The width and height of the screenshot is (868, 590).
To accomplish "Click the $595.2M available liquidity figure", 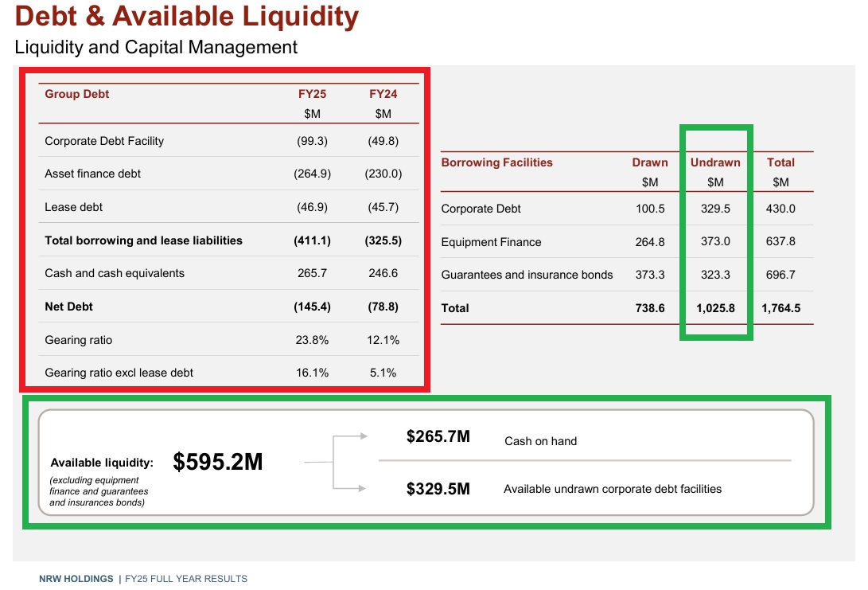I will [x=217, y=462].
